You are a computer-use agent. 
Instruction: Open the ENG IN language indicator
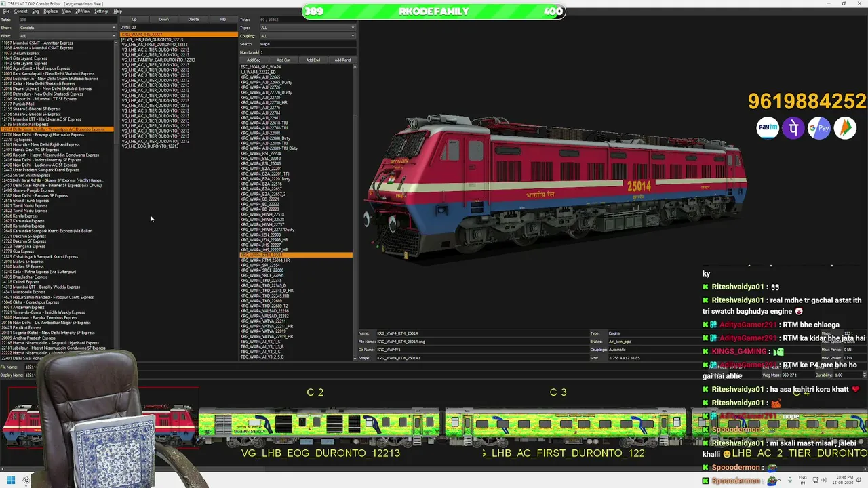(804, 481)
